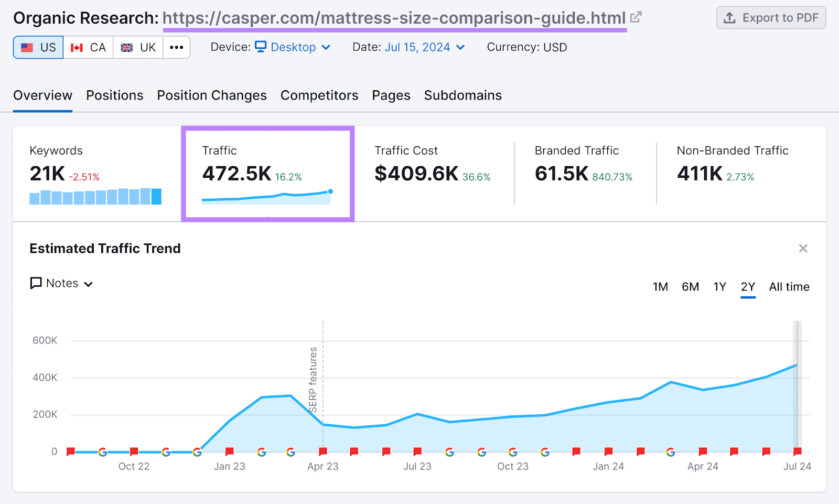
Task: Click the Notes speech bubble icon
Action: click(x=36, y=283)
